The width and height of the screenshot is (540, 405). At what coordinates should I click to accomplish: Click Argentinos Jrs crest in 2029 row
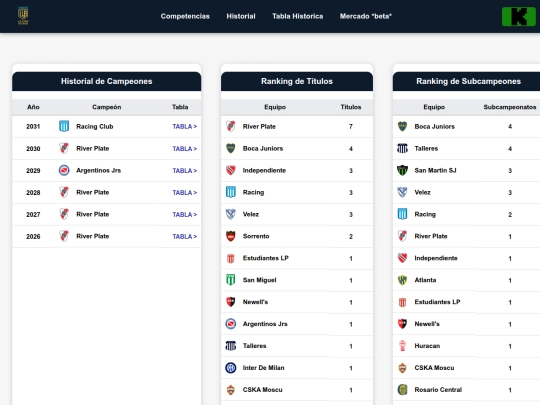[x=64, y=170]
